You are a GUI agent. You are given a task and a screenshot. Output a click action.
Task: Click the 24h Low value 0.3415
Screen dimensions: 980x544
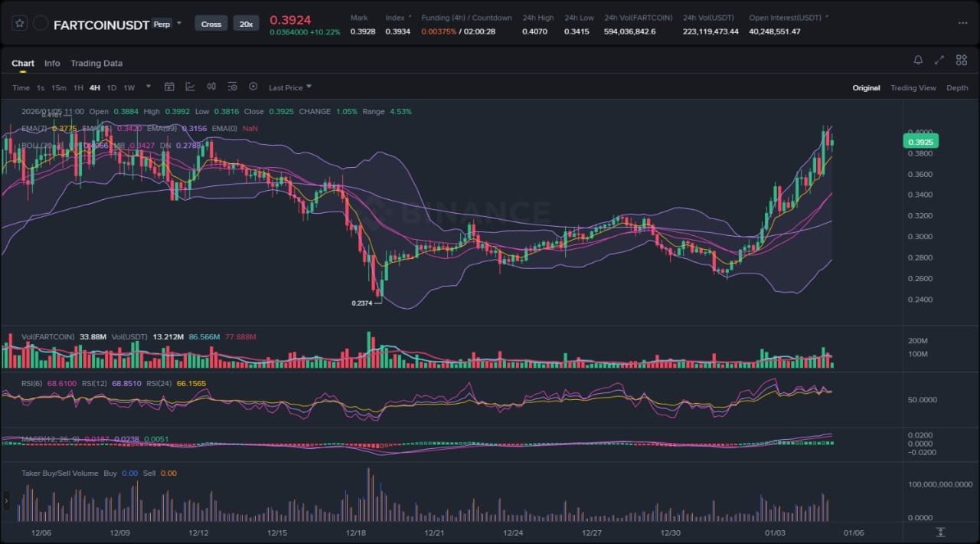pyautogui.click(x=577, y=31)
